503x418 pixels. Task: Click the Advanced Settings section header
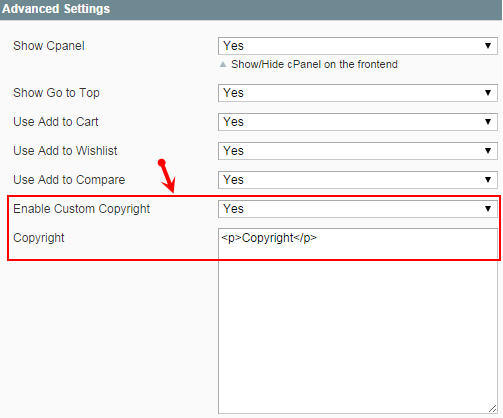coord(251,10)
